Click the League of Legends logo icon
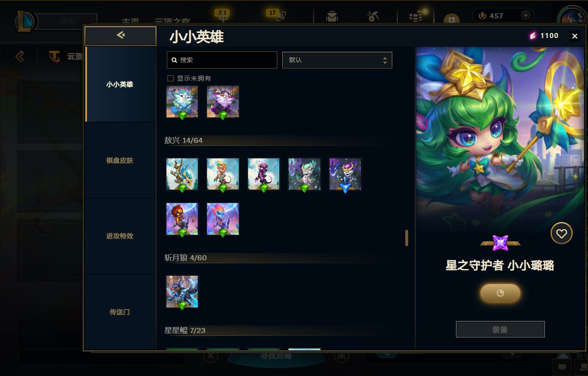Image resolution: width=588 pixels, height=376 pixels. (x=26, y=21)
